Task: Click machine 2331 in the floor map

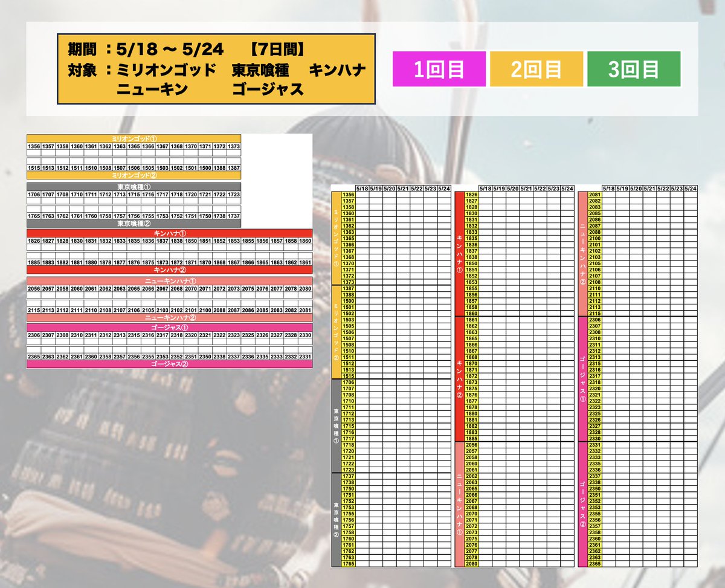Action: tap(304, 357)
